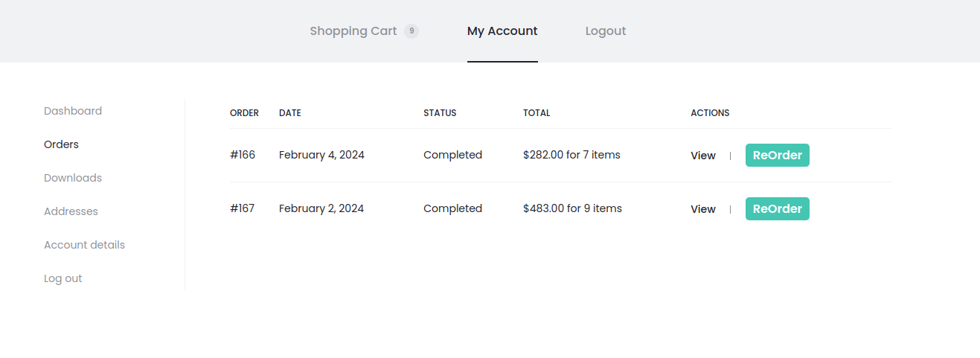The width and height of the screenshot is (980, 358).
Task: Select Orders in the account sidebar
Action: point(61,144)
